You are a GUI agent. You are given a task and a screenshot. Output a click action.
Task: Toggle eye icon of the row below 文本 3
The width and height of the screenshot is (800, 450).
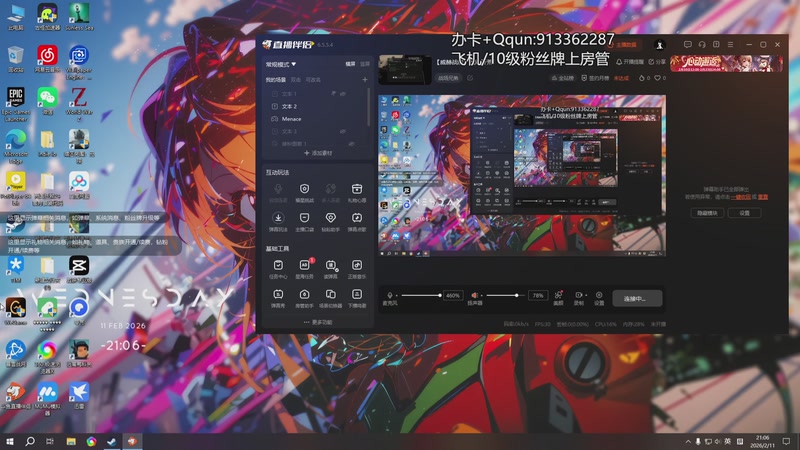tap(351, 144)
